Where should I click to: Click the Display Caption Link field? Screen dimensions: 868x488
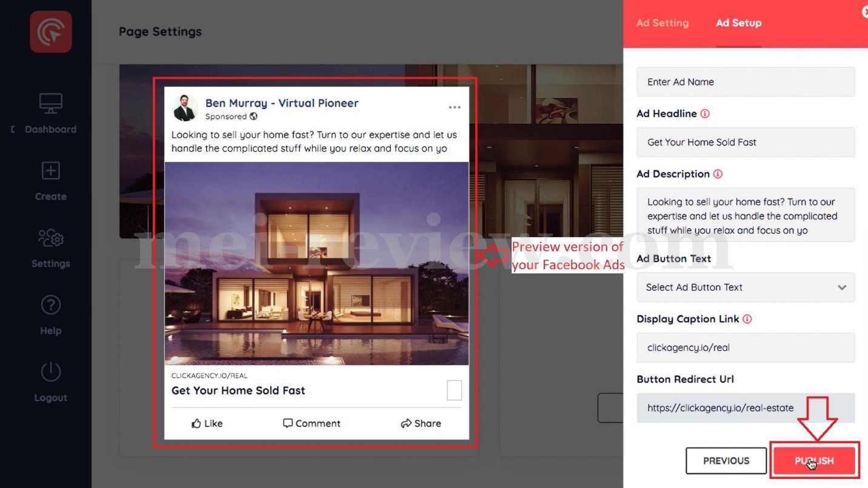click(x=746, y=348)
